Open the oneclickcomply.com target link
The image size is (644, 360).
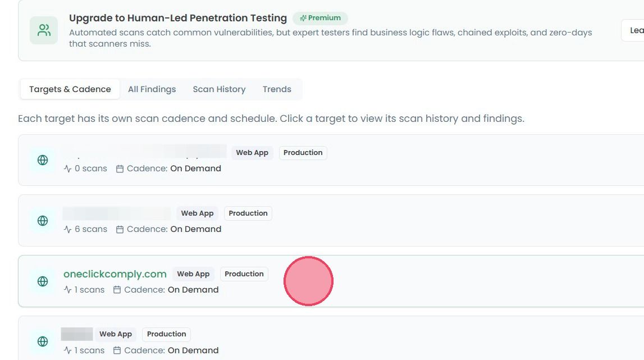click(115, 274)
